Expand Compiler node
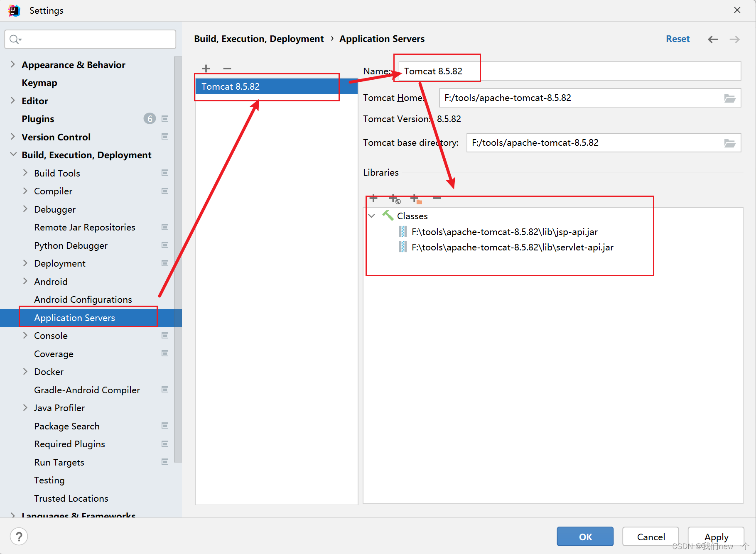The height and width of the screenshot is (554, 756). (x=25, y=191)
